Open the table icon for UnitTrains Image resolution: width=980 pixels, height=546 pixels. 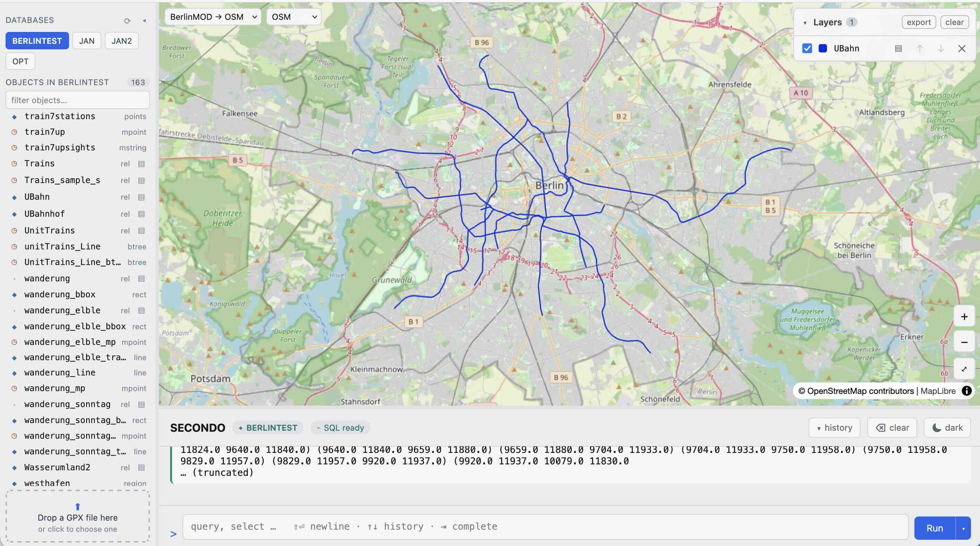pos(142,231)
